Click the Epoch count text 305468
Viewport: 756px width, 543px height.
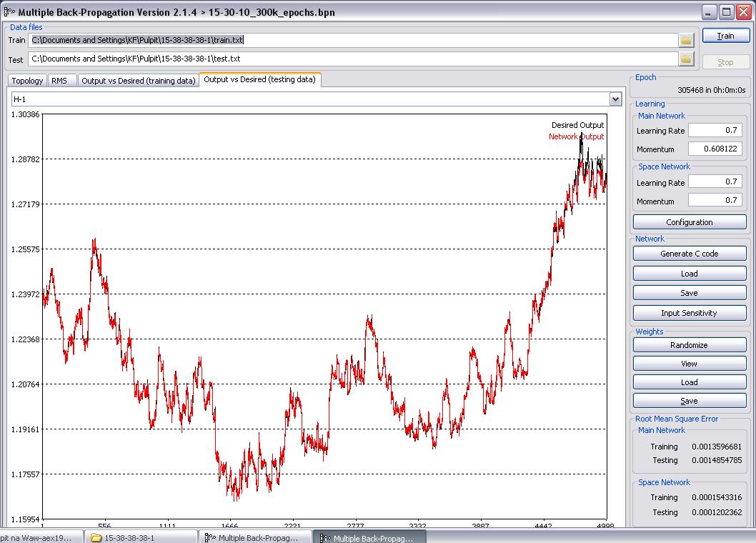click(690, 90)
